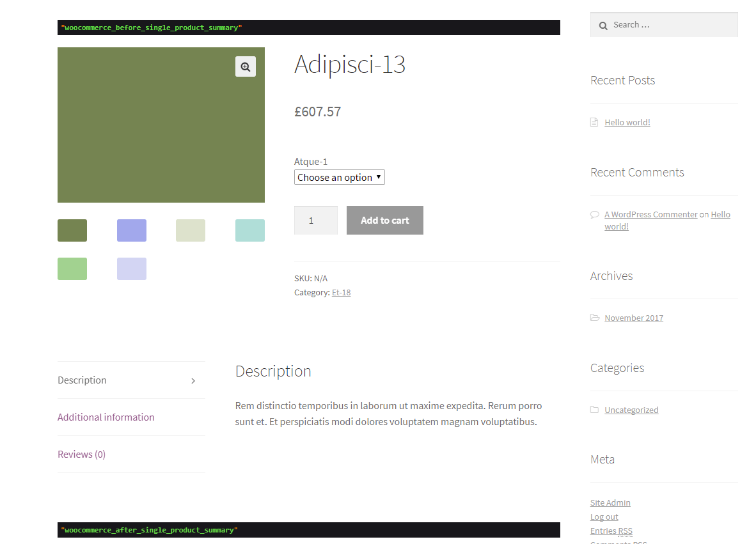Screen dimensions: 756x544
Task: Select the olive green gallery thumbnail
Action: click(72, 230)
